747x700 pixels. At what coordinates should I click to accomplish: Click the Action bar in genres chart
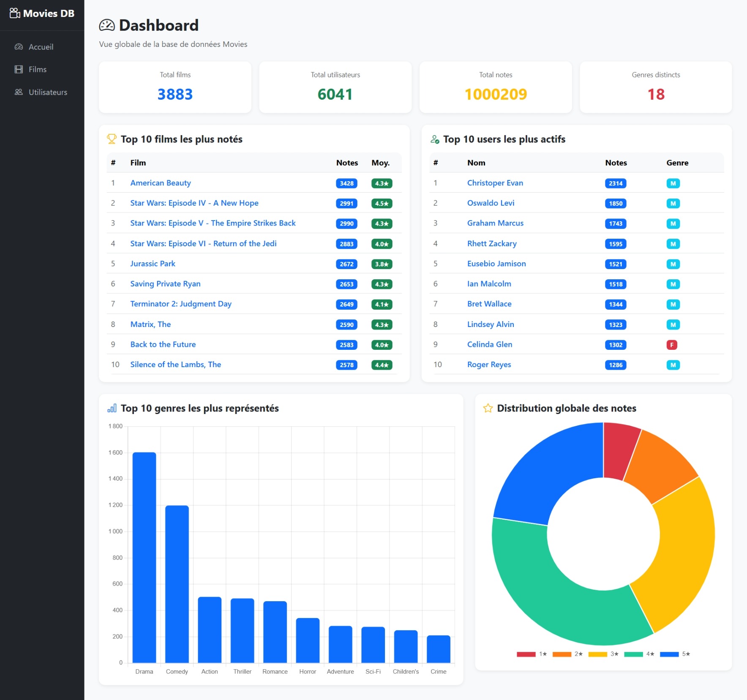tap(210, 630)
